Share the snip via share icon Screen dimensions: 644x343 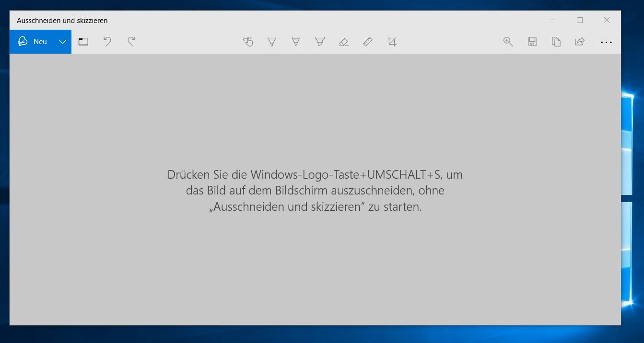coord(580,42)
